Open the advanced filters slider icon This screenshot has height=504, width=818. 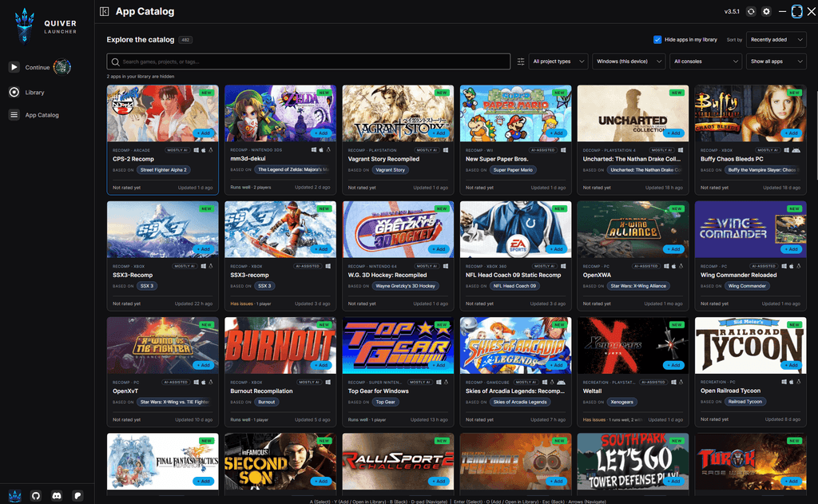point(521,62)
